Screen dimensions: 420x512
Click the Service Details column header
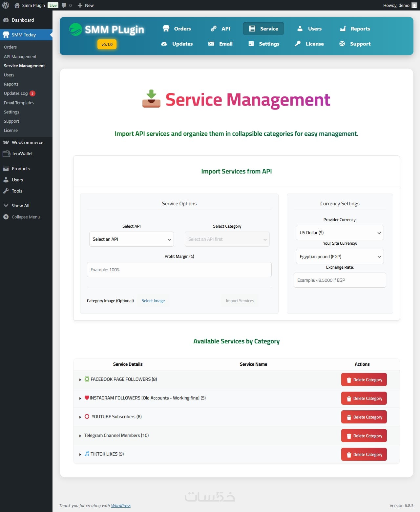click(128, 364)
